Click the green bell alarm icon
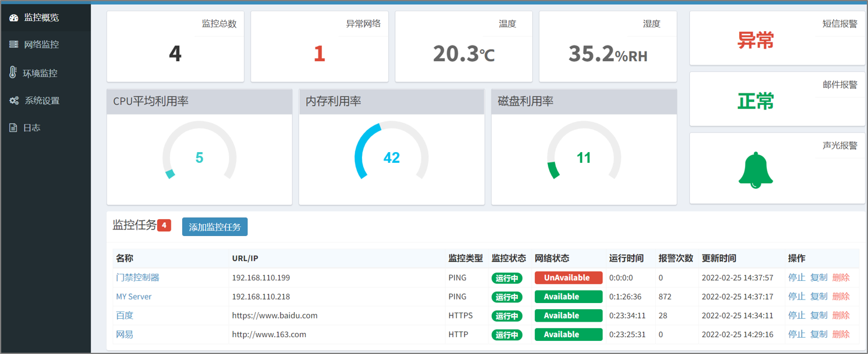The height and width of the screenshot is (354, 868). (x=756, y=170)
